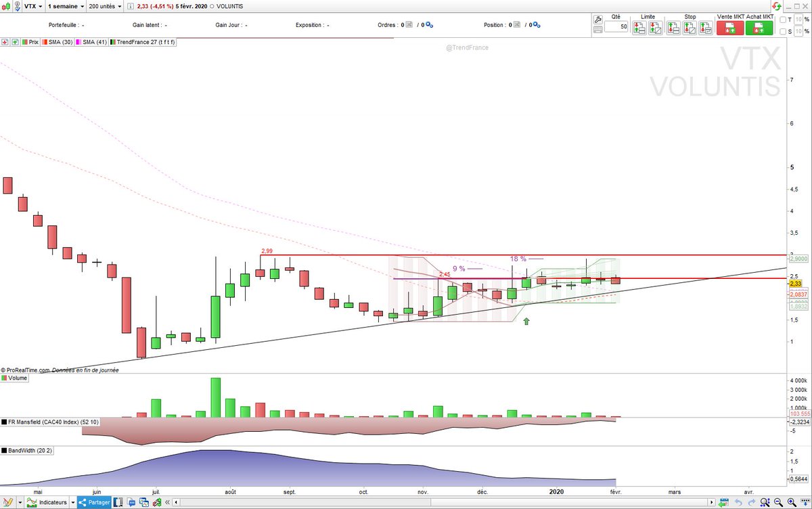Open the Prix price settings label

tap(29, 42)
